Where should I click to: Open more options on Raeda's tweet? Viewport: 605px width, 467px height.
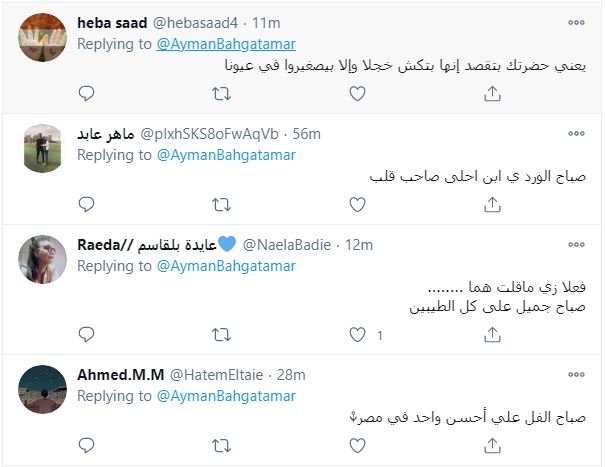[x=576, y=245]
